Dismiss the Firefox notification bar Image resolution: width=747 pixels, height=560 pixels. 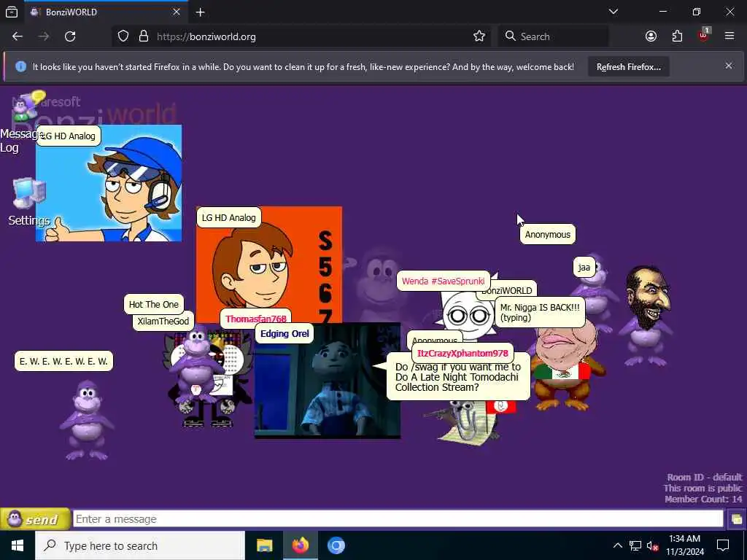click(x=729, y=66)
